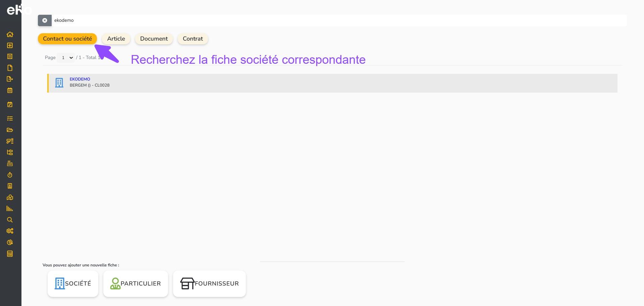This screenshot has width=644, height=306.
Task: Add a new Société record
Action: [73, 284]
